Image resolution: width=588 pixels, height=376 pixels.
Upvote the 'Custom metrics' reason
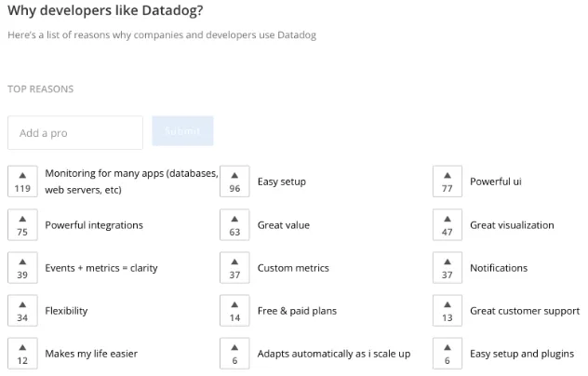pos(234,267)
